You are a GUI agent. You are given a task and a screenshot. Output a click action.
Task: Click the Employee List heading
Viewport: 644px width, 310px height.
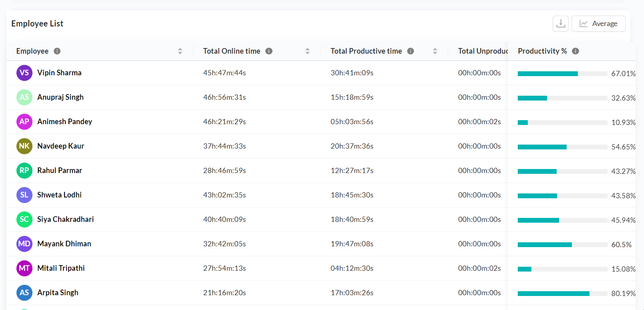37,24
